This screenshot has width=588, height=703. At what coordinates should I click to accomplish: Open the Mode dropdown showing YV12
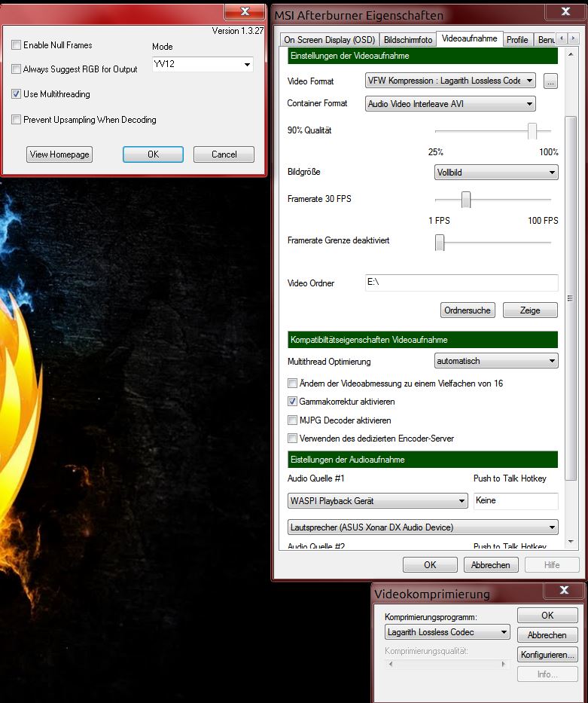pyautogui.click(x=203, y=64)
